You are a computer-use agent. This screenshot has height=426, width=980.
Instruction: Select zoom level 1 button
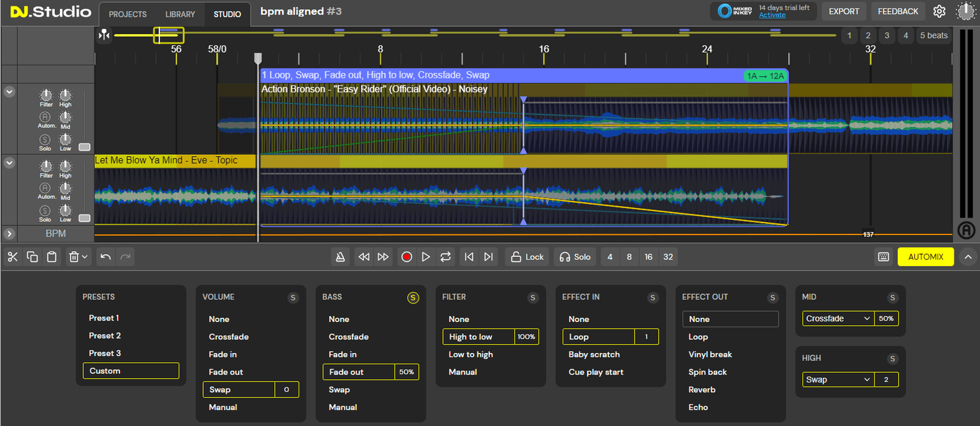pos(849,36)
